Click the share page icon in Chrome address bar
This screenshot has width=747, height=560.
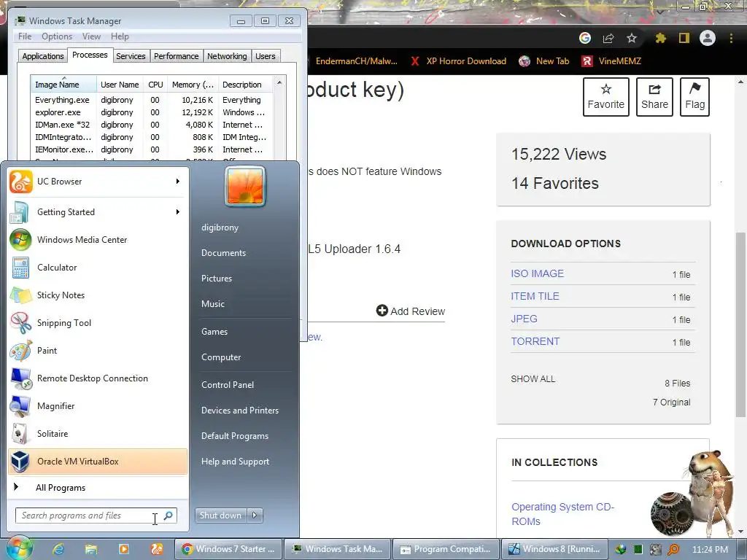pyautogui.click(x=608, y=38)
